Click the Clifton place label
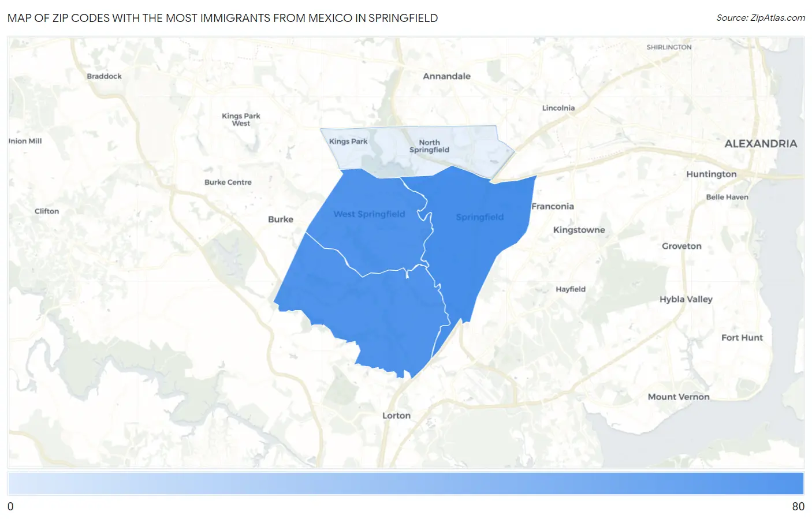Image resolution: width=812 pixels, height=519 pixels. coord(47,211)
